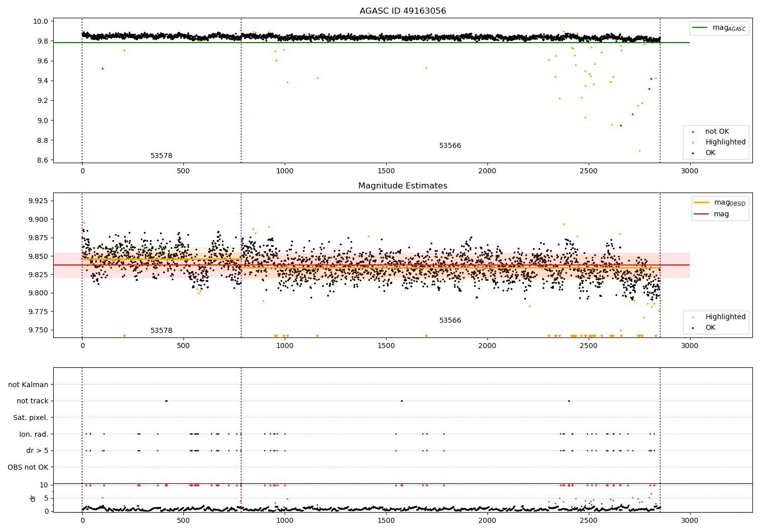
Task: Click the 9.800 y-axis tick label
Action: click(x=38, y=293)
